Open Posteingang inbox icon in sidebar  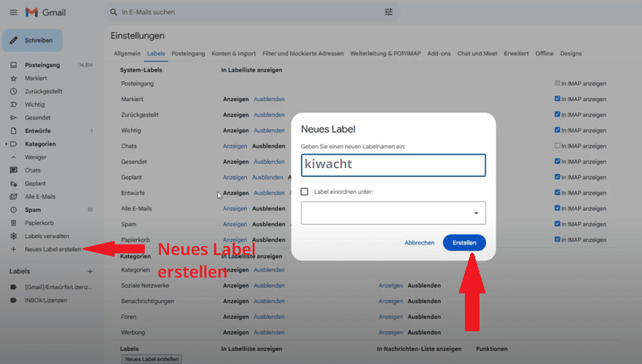coord(14,65)
